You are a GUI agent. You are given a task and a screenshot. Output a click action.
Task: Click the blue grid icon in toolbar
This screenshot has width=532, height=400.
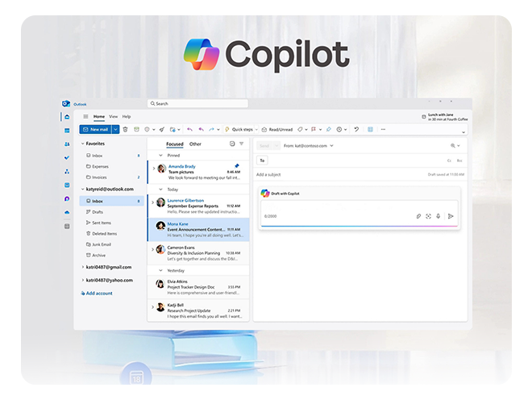click(370, 129)
